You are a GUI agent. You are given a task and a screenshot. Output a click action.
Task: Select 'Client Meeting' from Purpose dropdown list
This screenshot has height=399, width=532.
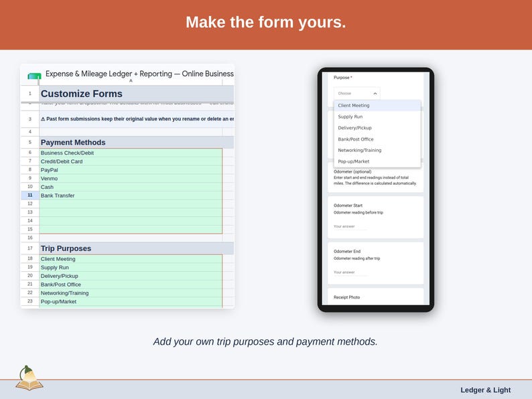tap(377, 105)
